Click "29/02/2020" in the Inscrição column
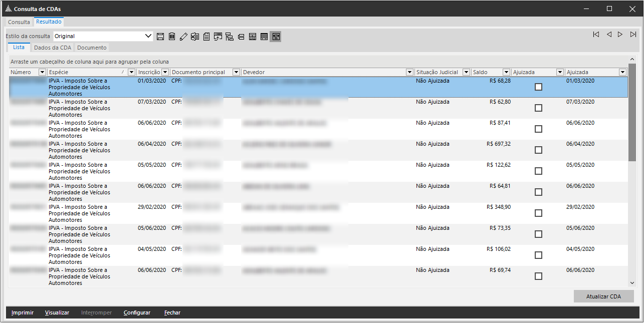 [x=152, y=207]
